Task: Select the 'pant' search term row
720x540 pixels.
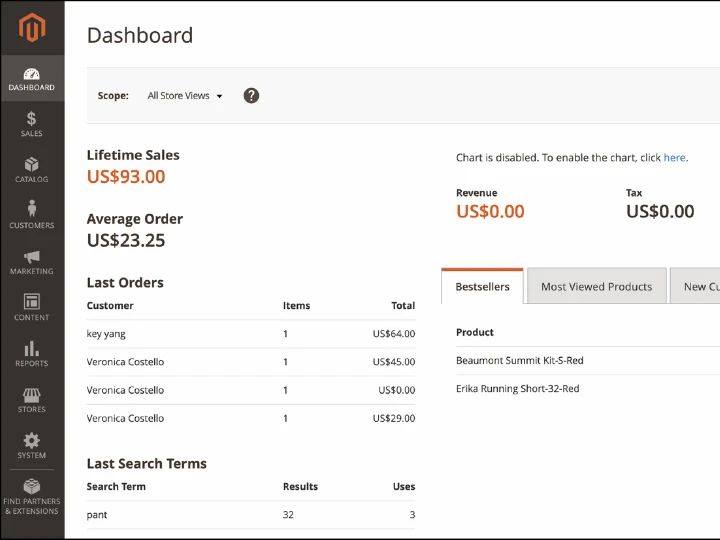Action: pyautogui.click(x=250, y=515)
